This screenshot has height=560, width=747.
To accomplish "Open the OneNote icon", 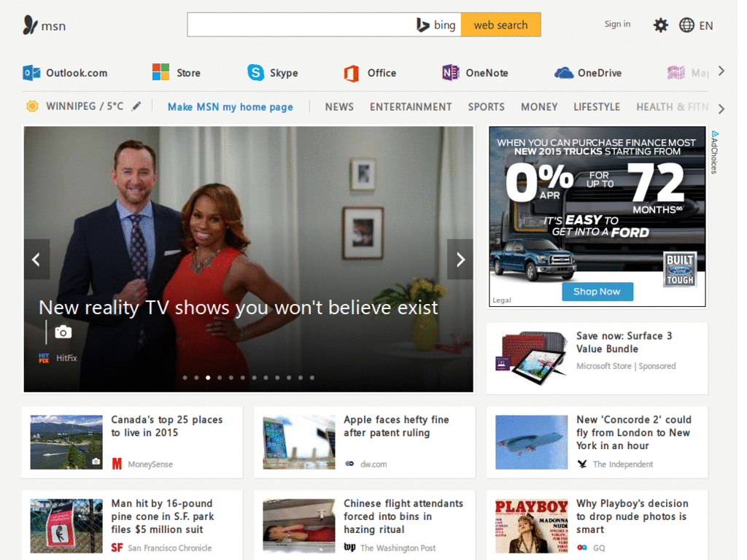I will pyautogui.click(x=451, y=72).
